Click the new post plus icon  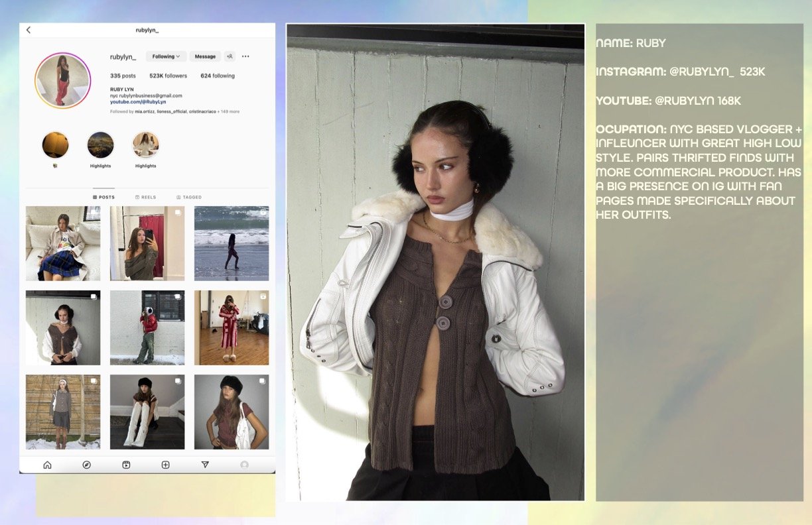point(165,465)
